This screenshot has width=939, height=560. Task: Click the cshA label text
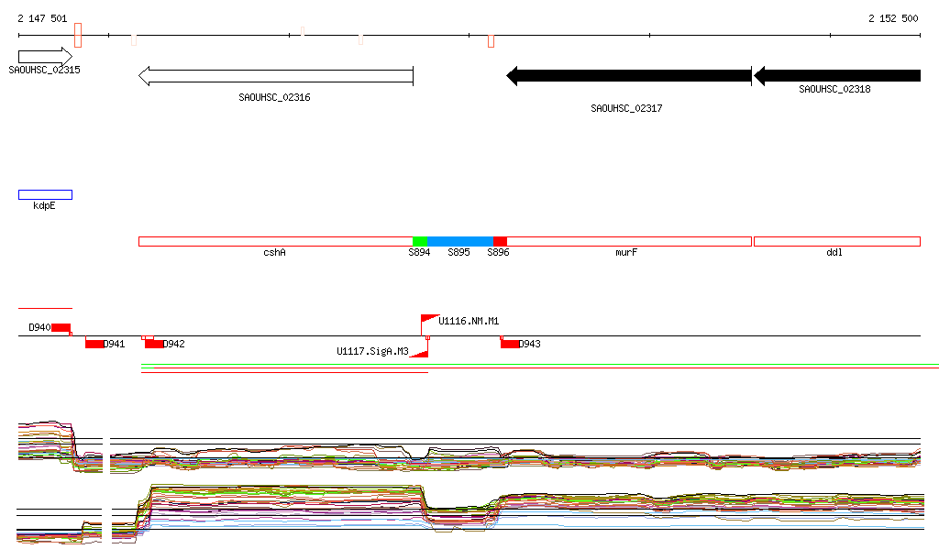[x=275, y=252]
